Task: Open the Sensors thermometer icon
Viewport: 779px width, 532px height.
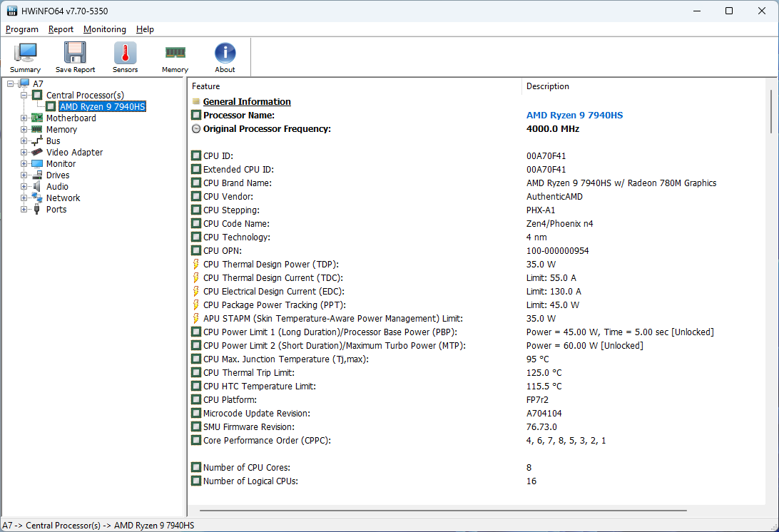Action: click(126, 53)
